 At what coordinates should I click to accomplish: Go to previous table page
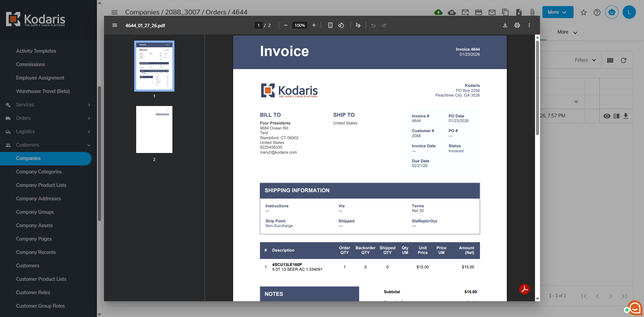(x=597, y=296)
